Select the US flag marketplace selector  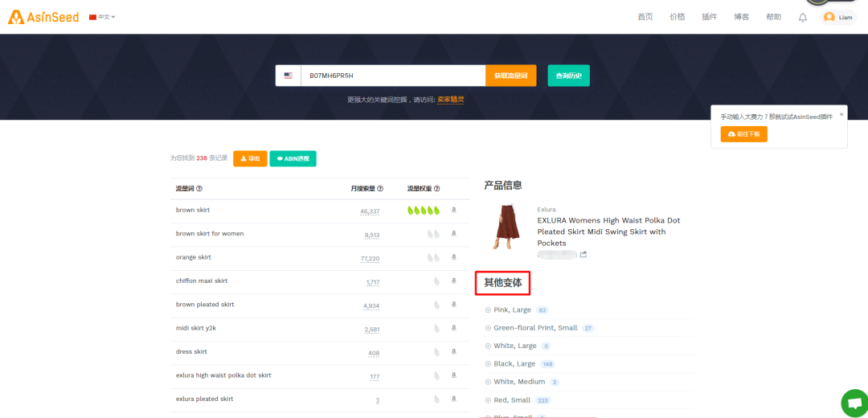click(x=289, y=76)
